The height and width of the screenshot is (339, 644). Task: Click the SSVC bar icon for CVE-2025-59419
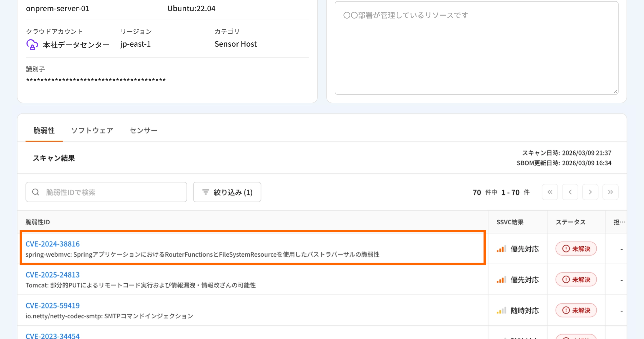pos(501,310)
